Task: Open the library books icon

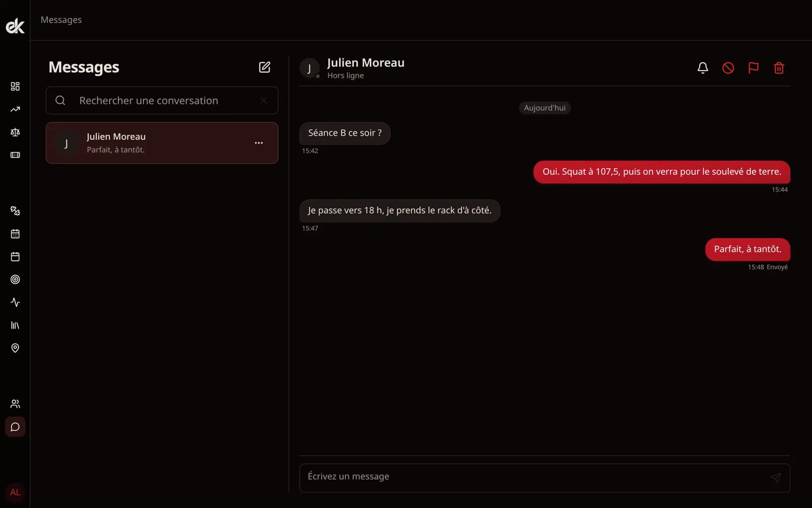Action: point(15,325)
